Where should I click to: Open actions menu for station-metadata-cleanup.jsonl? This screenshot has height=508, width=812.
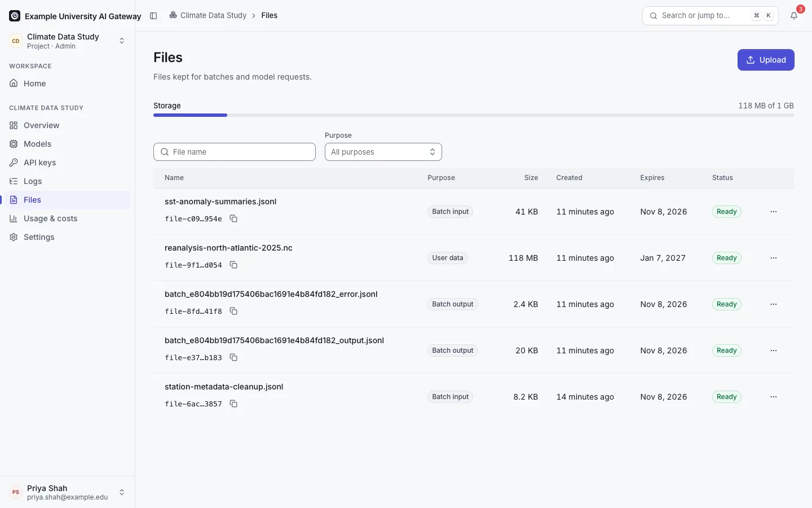(x=774, y=397)
